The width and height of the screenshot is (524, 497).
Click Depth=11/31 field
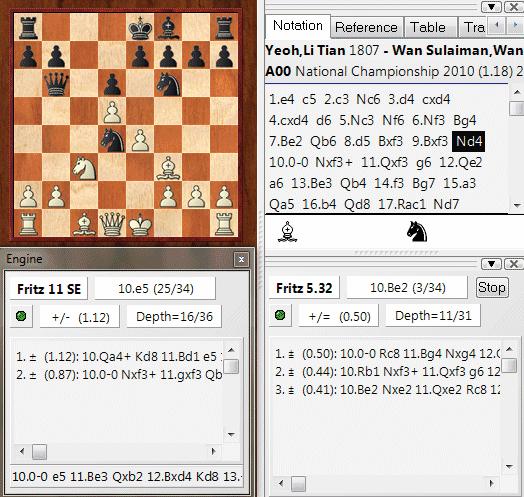point(433,316)
